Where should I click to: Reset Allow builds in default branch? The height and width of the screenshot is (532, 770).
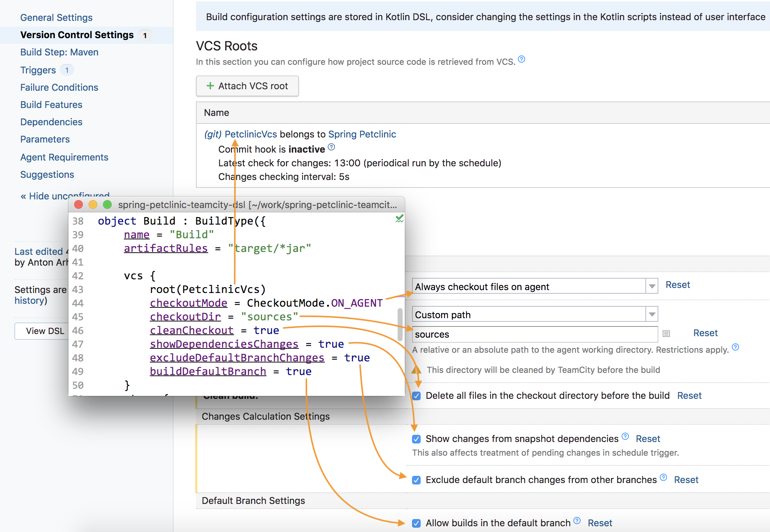[x=600, y=523]
